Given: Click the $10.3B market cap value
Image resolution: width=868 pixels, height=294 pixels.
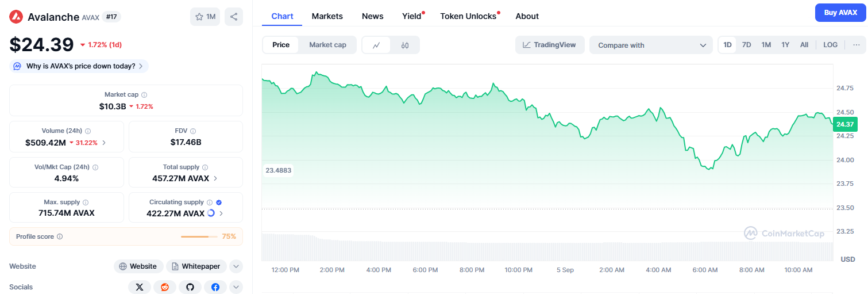Looking at the screenshot, I should pos(113,106).
